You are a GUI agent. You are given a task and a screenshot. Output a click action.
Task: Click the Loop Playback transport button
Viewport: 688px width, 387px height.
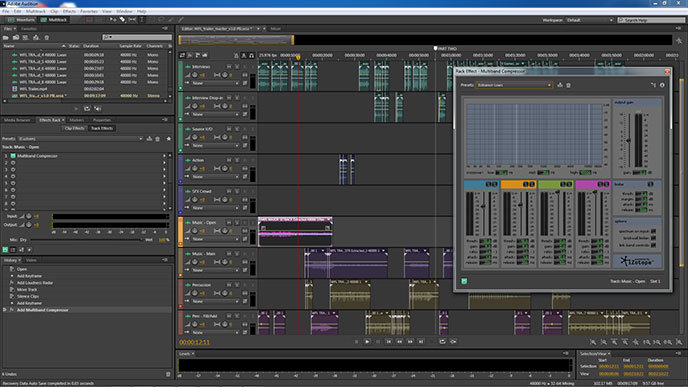tap(442, 341)
